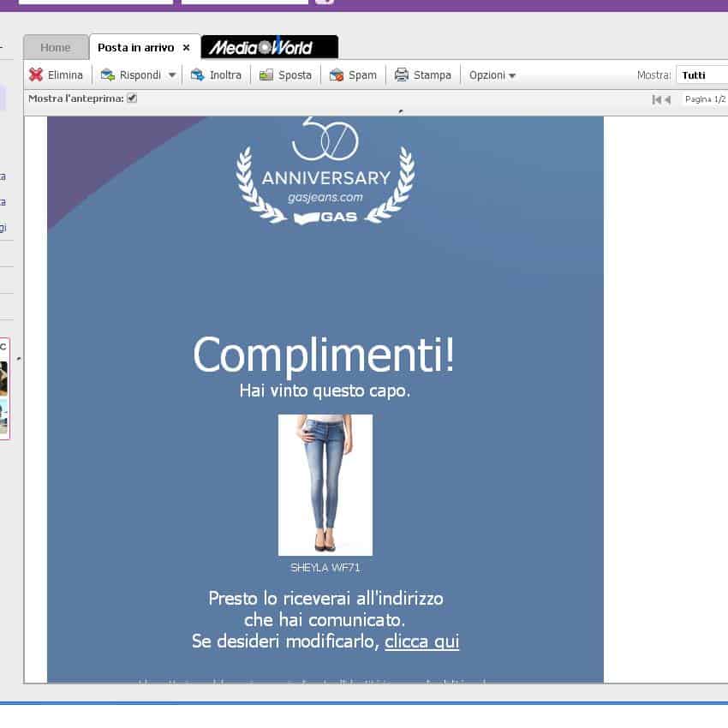
Task: Switch to the Home tab
Action: click(x=56, y=48)
